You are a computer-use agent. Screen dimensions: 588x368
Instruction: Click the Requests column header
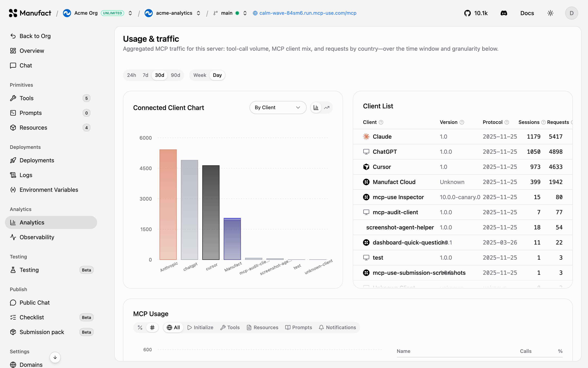point(558,122)
